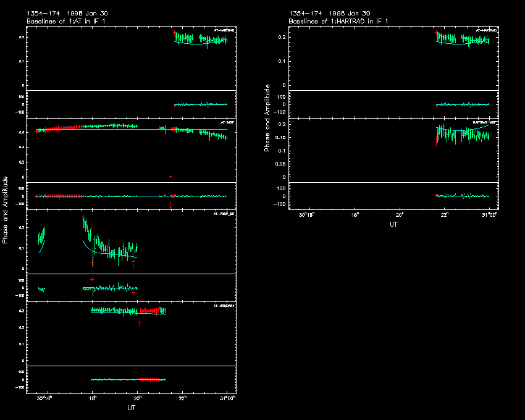
Task: Click the "22h" time tick in the left plot
Action: [182, 398]
